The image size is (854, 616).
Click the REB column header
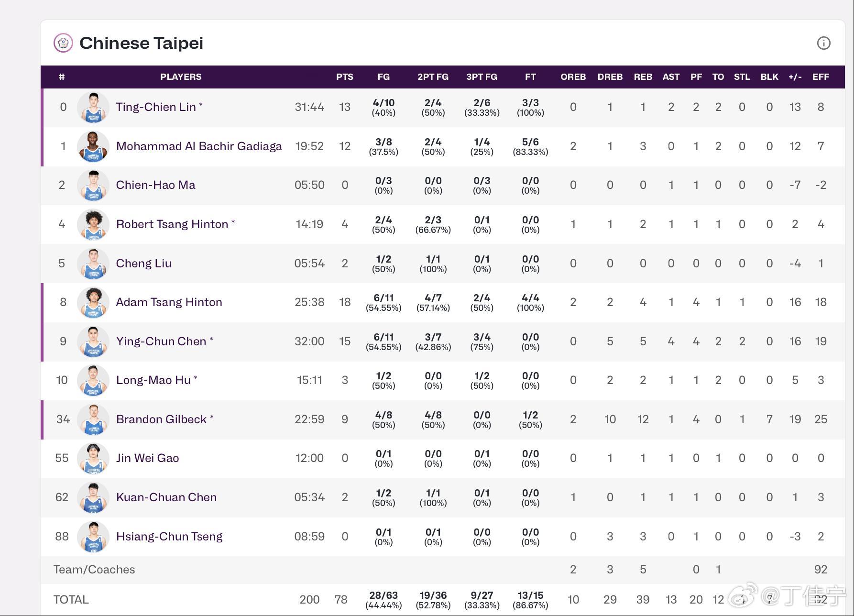pyautogui.click(x=643, y=77)
